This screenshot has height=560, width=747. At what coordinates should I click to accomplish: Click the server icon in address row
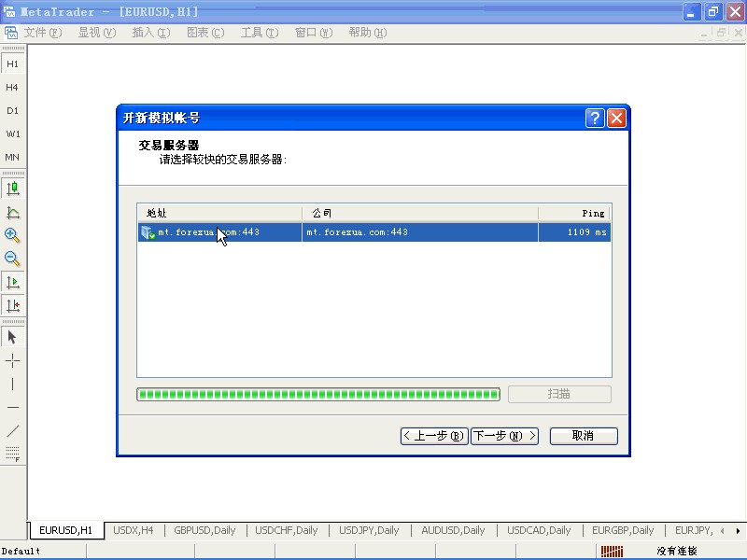pos(148,232)
